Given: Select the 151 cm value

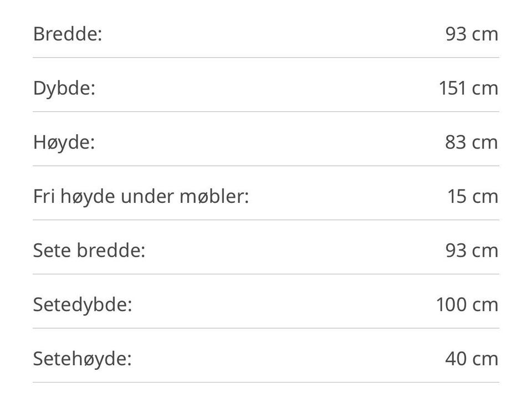Looking at the screenshot, I should click(x=469, y=88).
